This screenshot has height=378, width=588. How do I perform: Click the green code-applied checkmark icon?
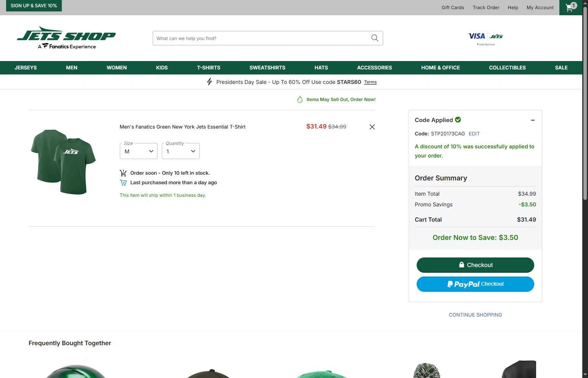(x=458, y=120)
